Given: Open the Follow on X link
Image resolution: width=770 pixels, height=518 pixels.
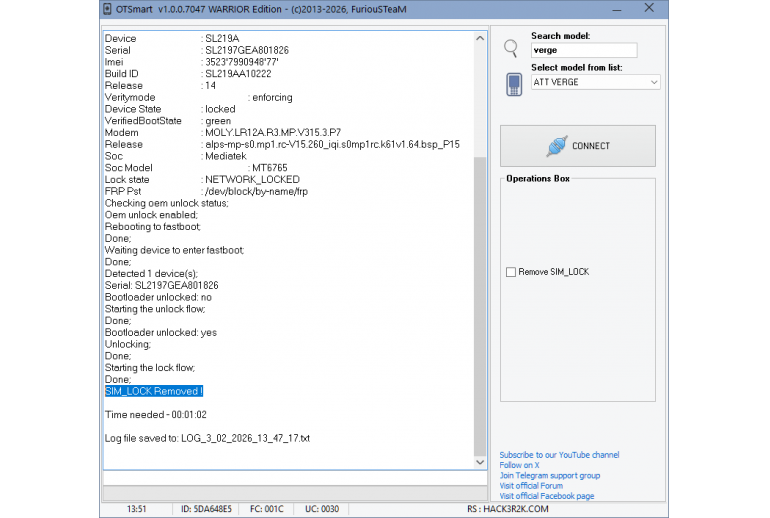Looking at the screenshot, I should point(519,465).
